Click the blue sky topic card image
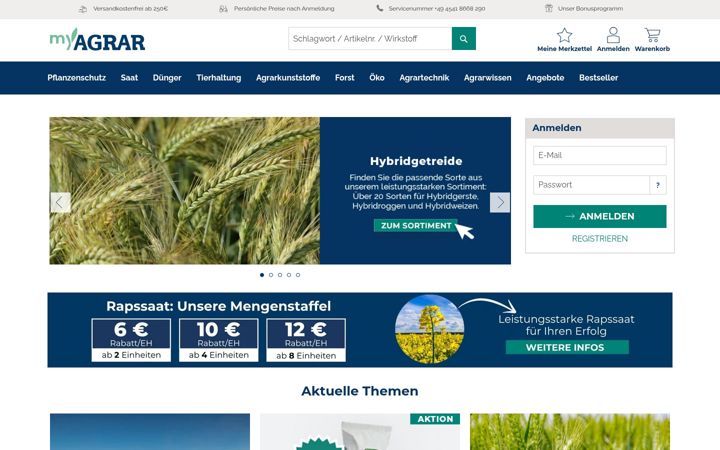Viewport: 720px width, 450px height. tap(150, 432)
